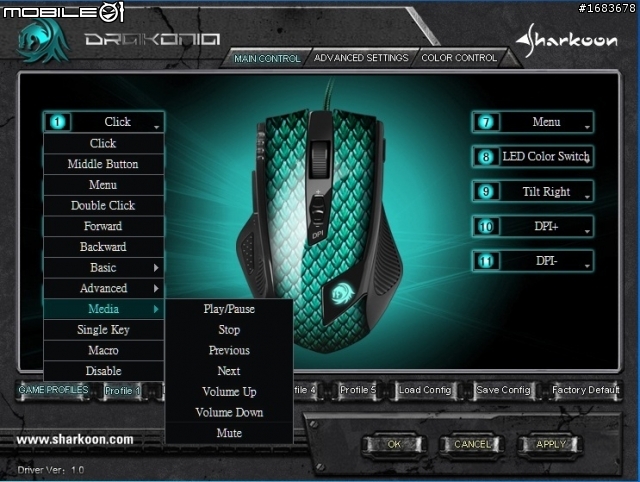This screenshot has height=482, width=640.
Task: Select Mute media function
Action: click(x=229, y=433)
